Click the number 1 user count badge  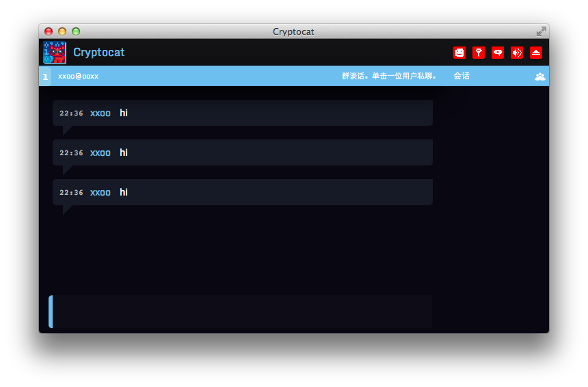tap(45, 77)
